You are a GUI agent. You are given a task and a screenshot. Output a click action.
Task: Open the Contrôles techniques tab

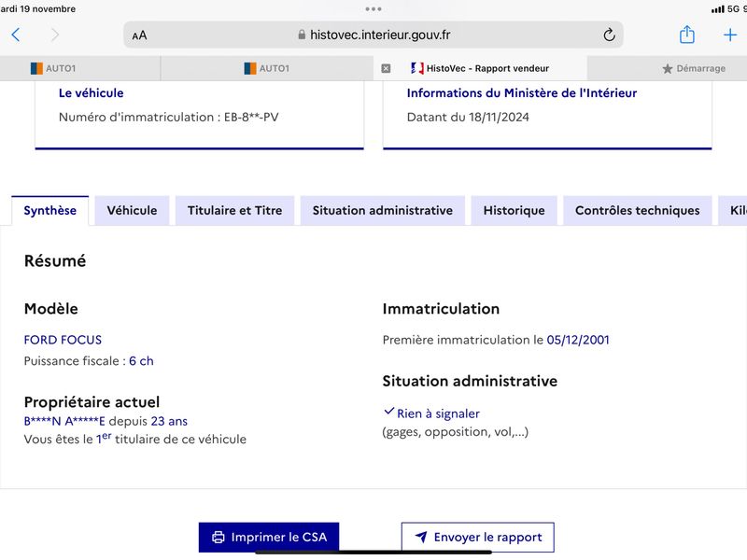[638, 211]
